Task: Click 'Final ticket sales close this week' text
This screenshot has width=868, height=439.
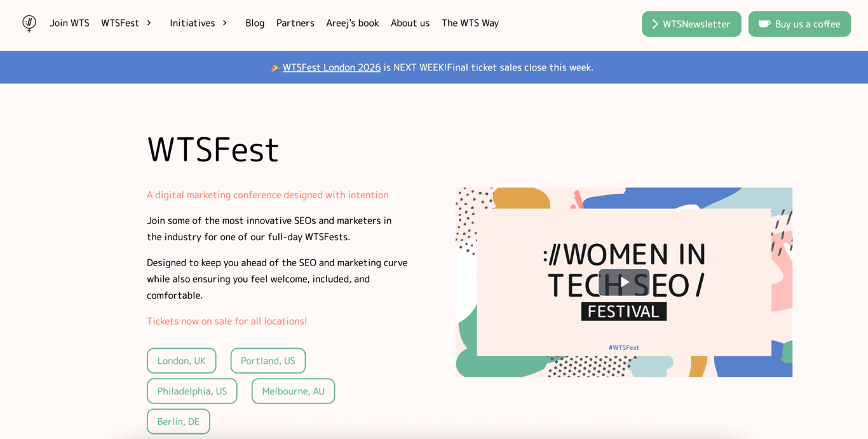Action: (x=520, y=67)
